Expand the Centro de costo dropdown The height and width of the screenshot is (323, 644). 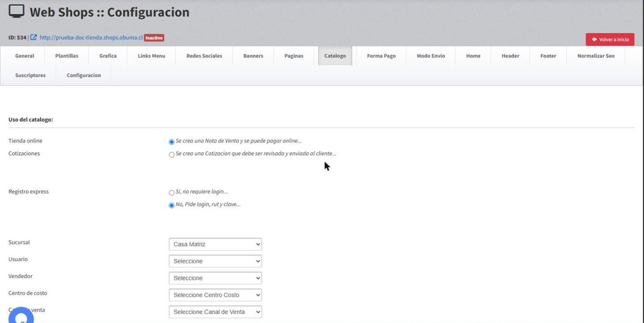click(215, 295)
